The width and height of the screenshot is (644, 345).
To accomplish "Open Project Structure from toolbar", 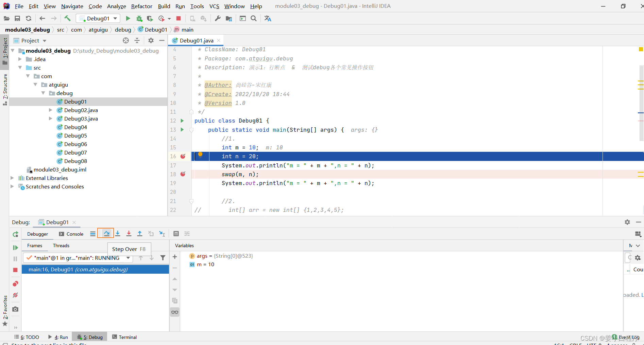I will [229, 18].
